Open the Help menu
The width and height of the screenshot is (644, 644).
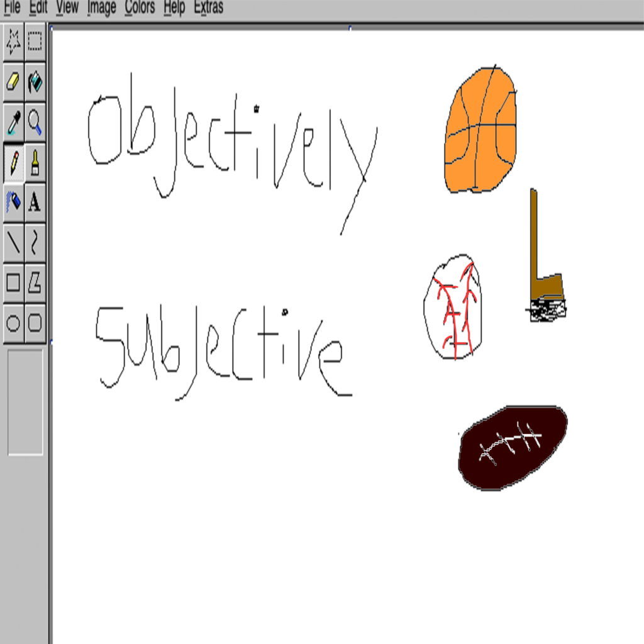click(x=174, y=8)
